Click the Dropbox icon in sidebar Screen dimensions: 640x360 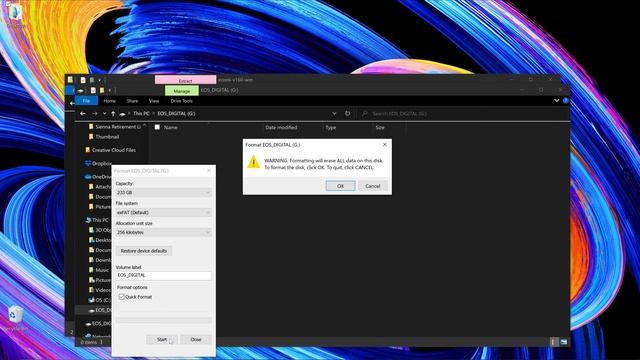point(88,163)
